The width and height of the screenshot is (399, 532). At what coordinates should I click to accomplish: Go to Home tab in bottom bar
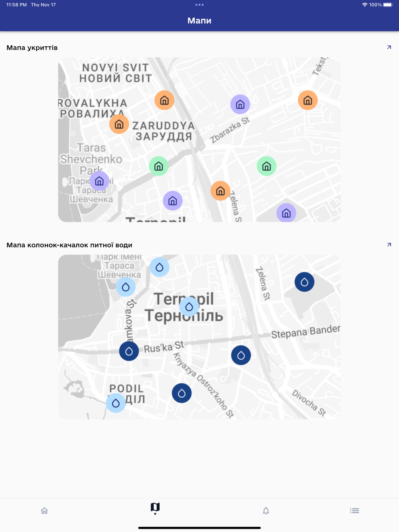tap(44, 510)
